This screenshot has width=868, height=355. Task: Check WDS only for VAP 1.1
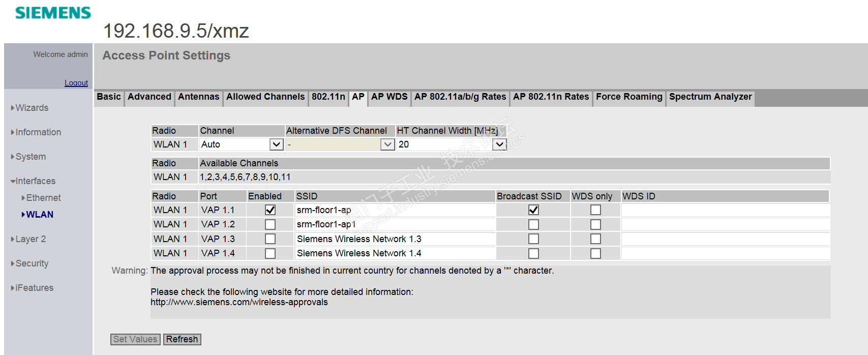[595, 210]
